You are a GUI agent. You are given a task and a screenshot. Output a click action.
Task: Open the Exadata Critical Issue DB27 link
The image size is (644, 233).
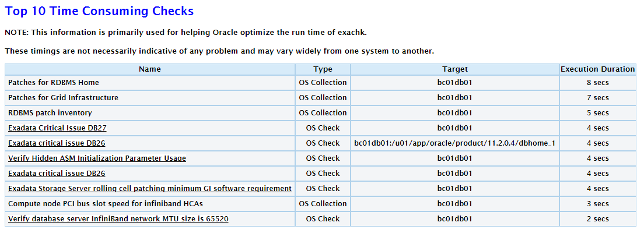[x=57, y=128]
